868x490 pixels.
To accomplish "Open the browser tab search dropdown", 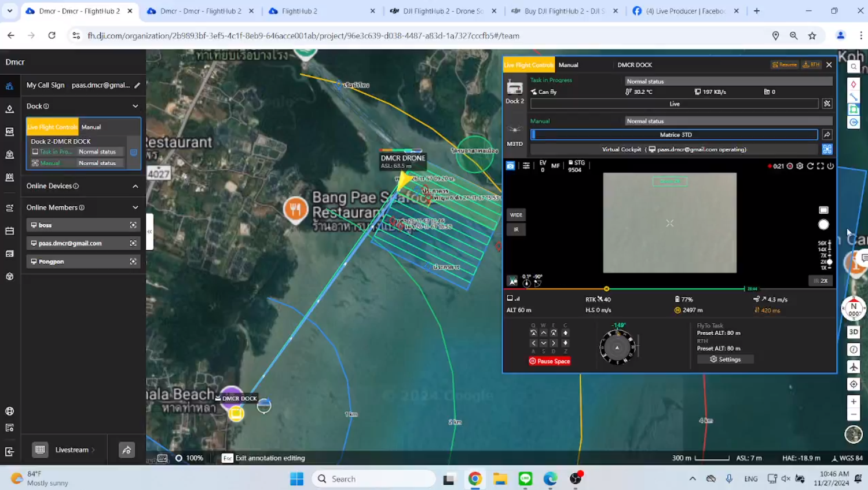I will [x=10, y=11].
